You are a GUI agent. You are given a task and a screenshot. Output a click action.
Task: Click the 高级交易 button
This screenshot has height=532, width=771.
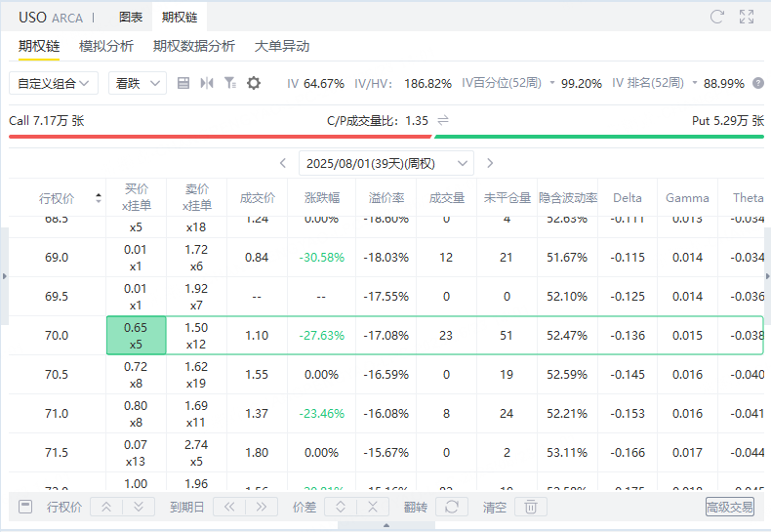point(730,507)
